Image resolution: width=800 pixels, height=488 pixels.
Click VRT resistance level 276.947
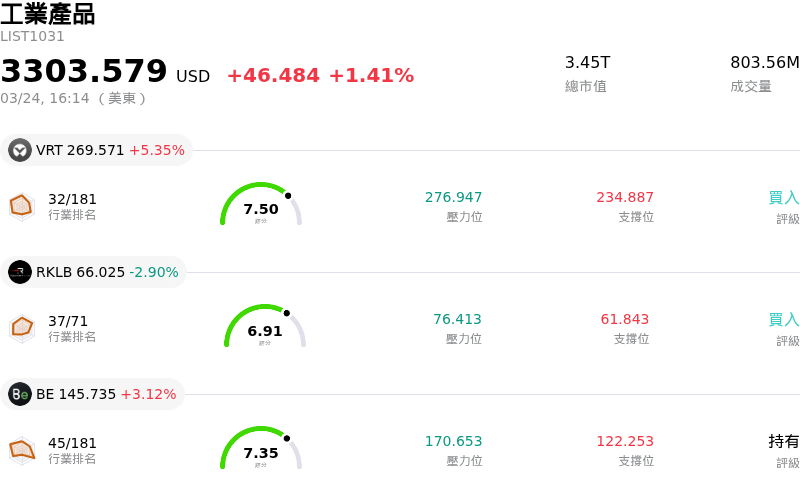(453, 197)
